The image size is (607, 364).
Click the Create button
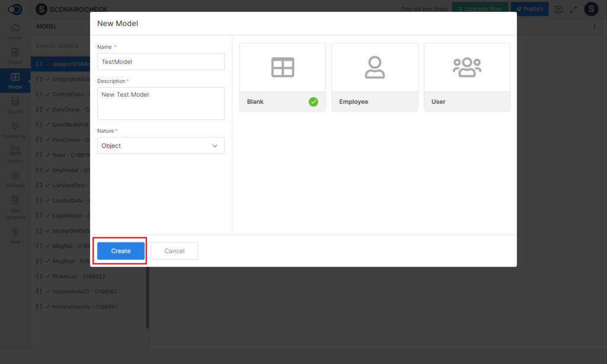[x=121, y=251]
